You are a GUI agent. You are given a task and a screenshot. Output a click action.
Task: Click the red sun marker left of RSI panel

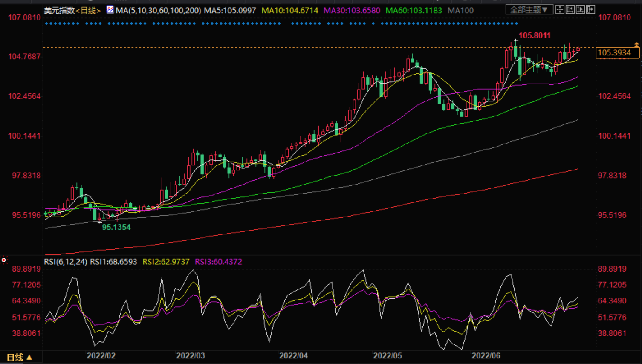tap(4, 260)
